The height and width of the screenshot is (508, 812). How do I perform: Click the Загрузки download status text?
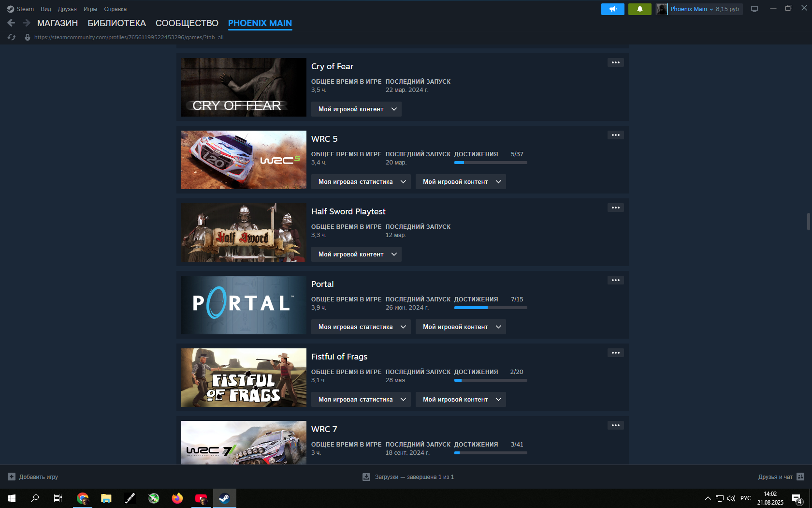click(x=414, y=477)
